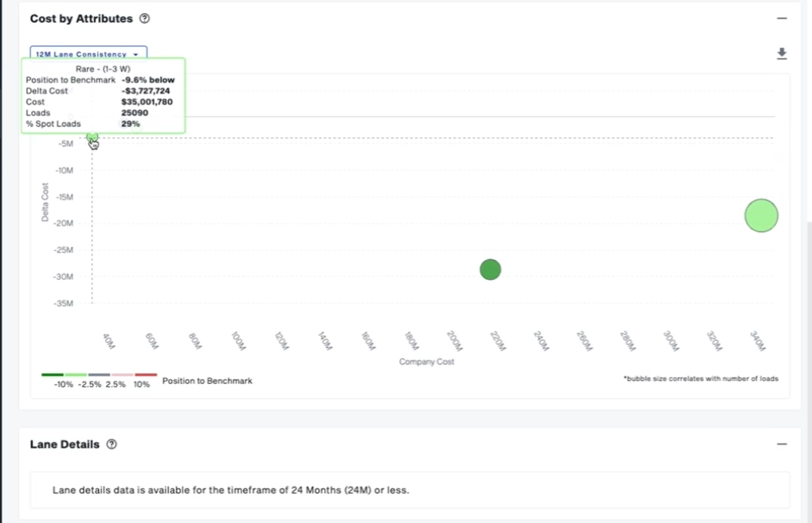Click the Company Cost axis title

pyautogui.click(x=427, y=361)
